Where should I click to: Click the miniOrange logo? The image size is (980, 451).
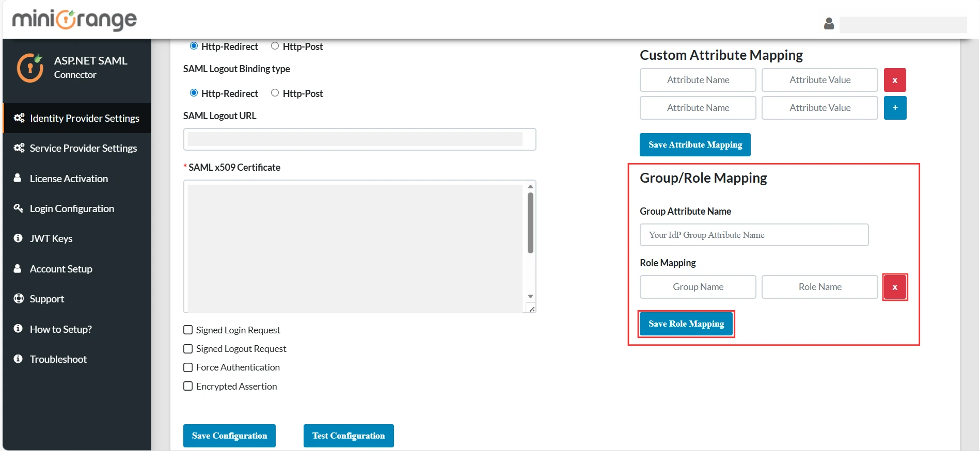[x=74, y=20]
